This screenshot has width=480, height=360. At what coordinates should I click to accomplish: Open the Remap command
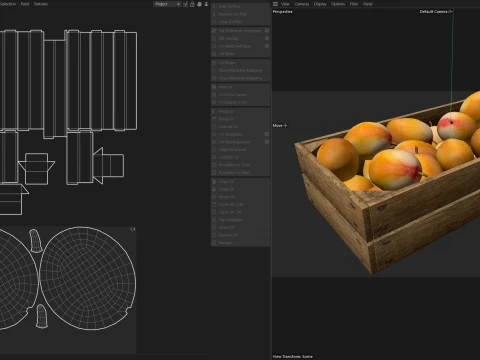click(240, 243)
